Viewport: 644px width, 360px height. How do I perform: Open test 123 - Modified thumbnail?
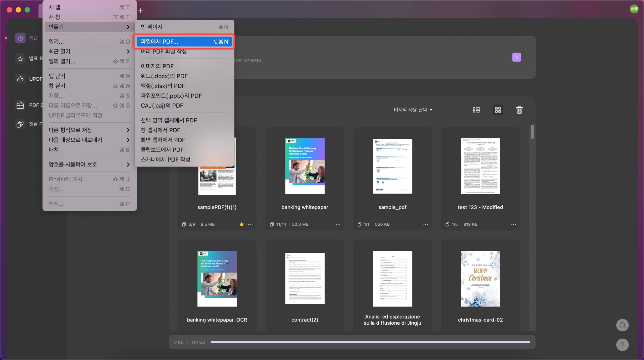pos(480,166)
